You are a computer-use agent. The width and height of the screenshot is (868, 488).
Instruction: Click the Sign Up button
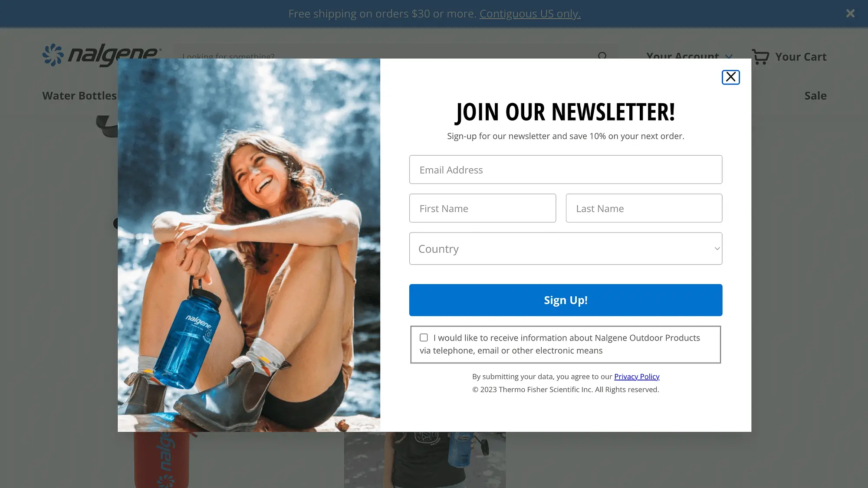click(566, 300)
